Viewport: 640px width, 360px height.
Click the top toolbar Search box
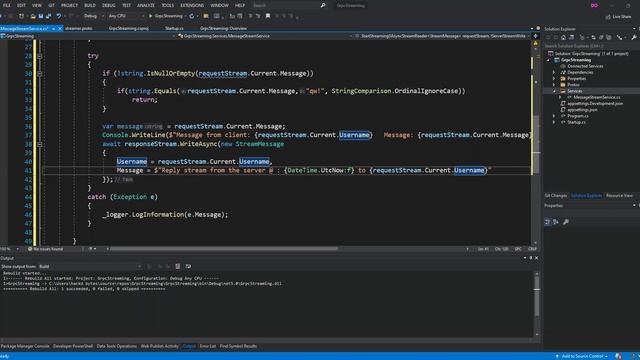pyautogui.click(x=289, y=5)
